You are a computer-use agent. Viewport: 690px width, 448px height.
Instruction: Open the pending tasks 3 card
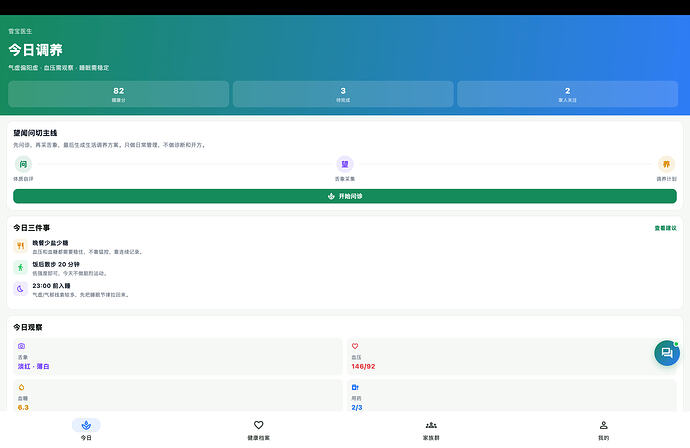pos(343,94)
